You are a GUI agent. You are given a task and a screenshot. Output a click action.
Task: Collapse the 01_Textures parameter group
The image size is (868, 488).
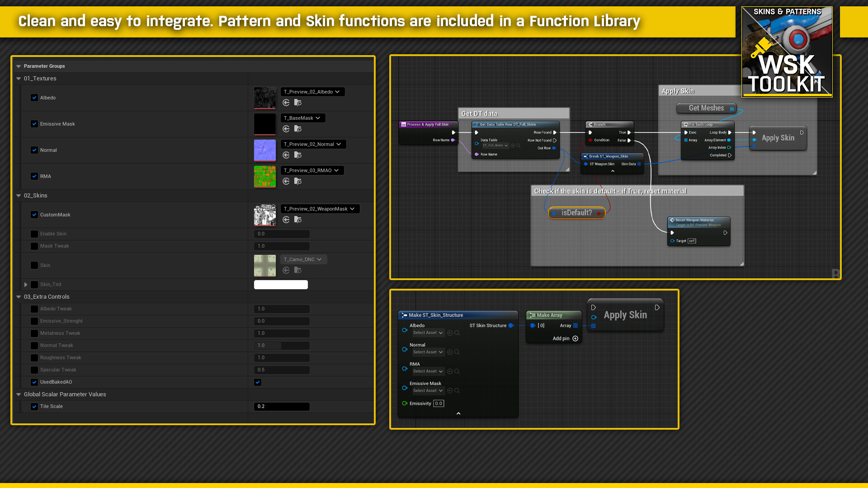click(19, 79)
